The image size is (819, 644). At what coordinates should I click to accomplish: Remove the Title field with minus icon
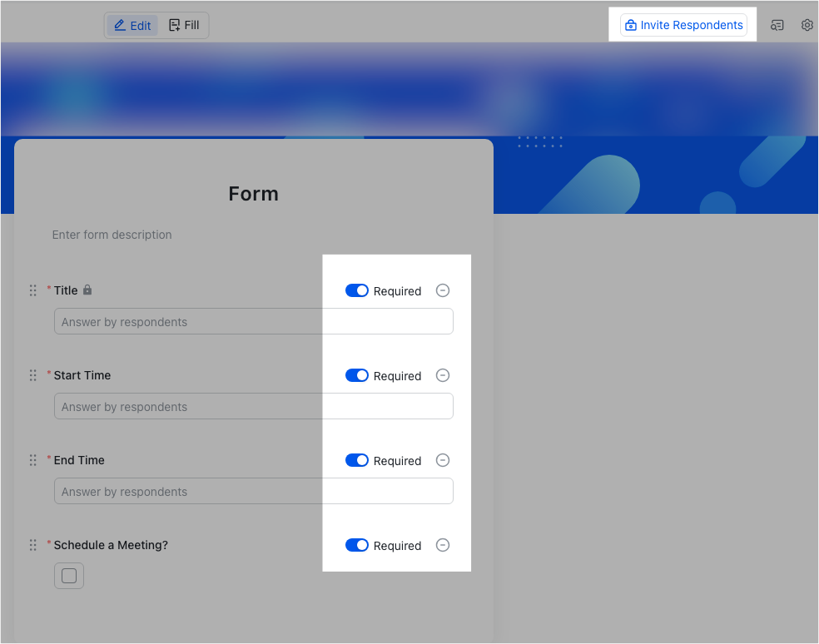pos(443,290)
